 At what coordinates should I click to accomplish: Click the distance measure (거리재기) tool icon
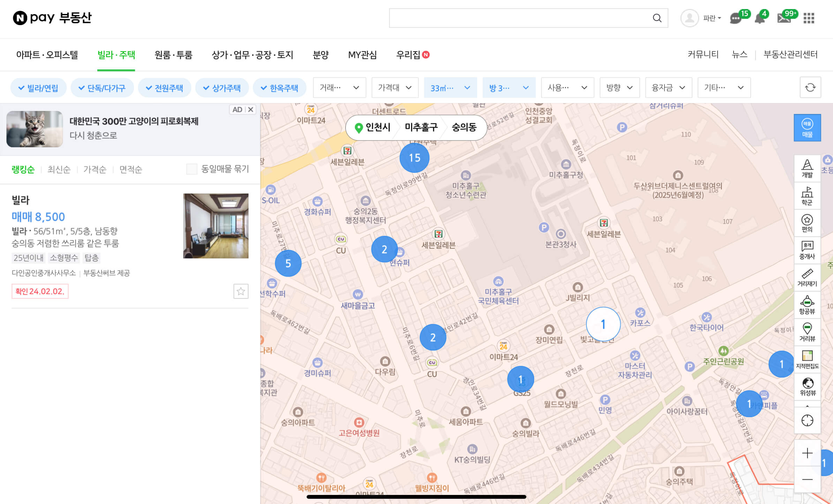[807, 277]
